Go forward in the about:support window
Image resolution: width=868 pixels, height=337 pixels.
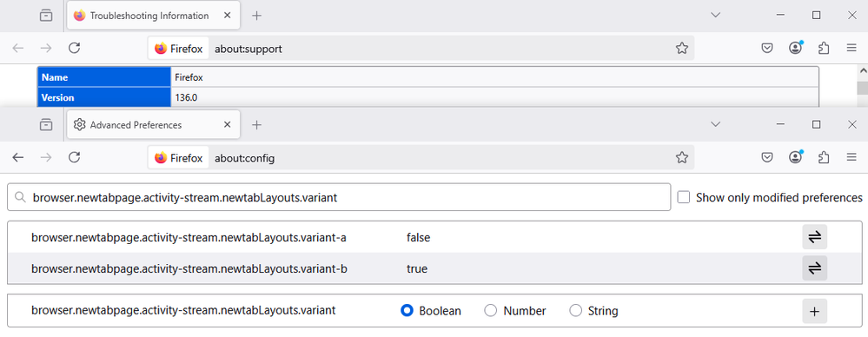46,48
